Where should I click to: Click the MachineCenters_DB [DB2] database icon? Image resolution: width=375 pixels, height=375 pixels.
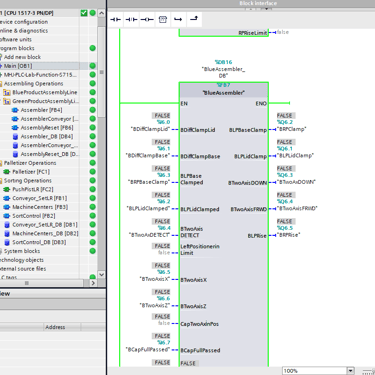click(x=7, y=234)
